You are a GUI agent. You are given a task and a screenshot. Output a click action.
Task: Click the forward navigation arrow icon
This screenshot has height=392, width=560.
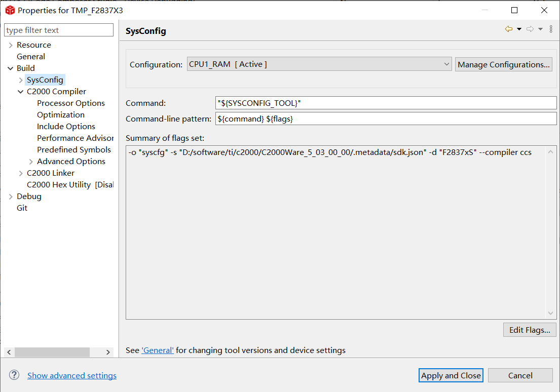(530, 29)
